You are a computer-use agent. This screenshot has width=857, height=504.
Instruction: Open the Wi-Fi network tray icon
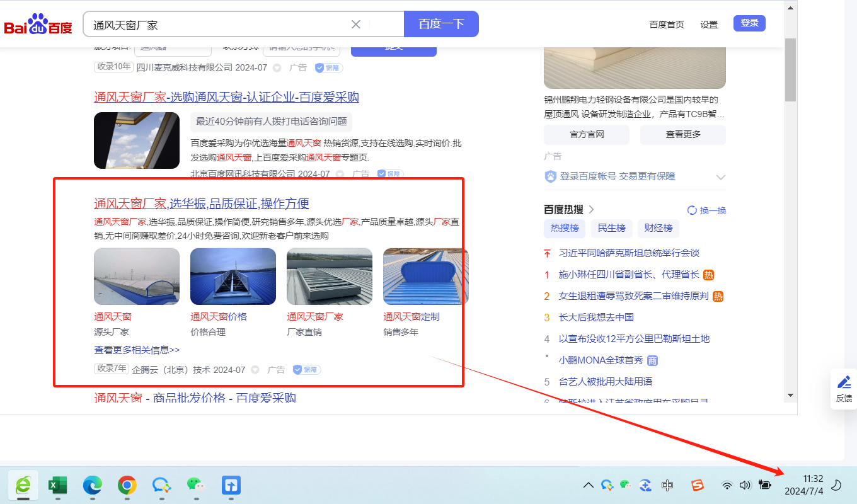tap(727, 485)
